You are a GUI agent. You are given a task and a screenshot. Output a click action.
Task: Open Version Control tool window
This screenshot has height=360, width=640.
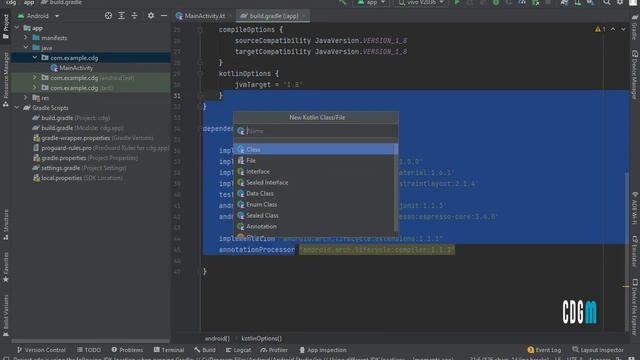41,350
